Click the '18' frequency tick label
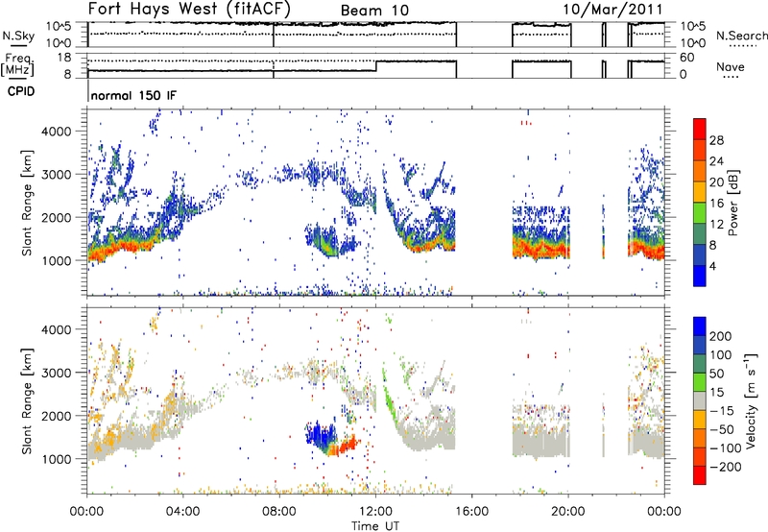Screen dimensions: 768x532 tap(64, 58)
